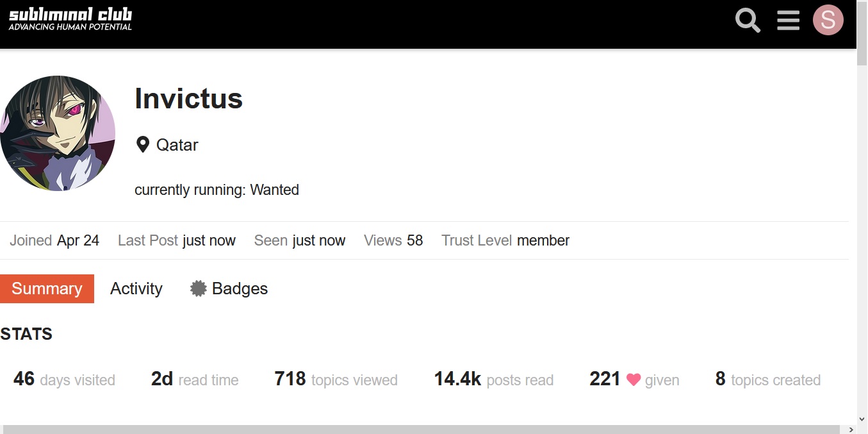The image size is (868, 434).
Task: Click the Subliminal Club logo
Action: tap(70, 19)
